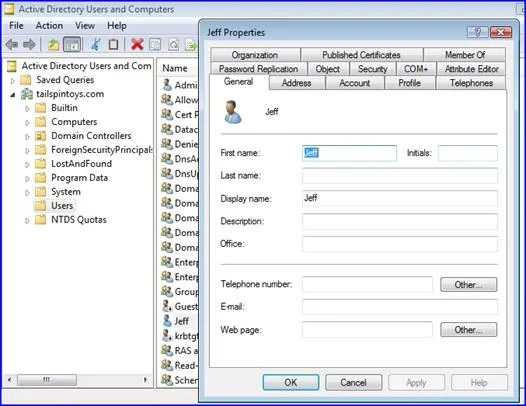Click the Back arrow toolbar icon

[11, 44]
